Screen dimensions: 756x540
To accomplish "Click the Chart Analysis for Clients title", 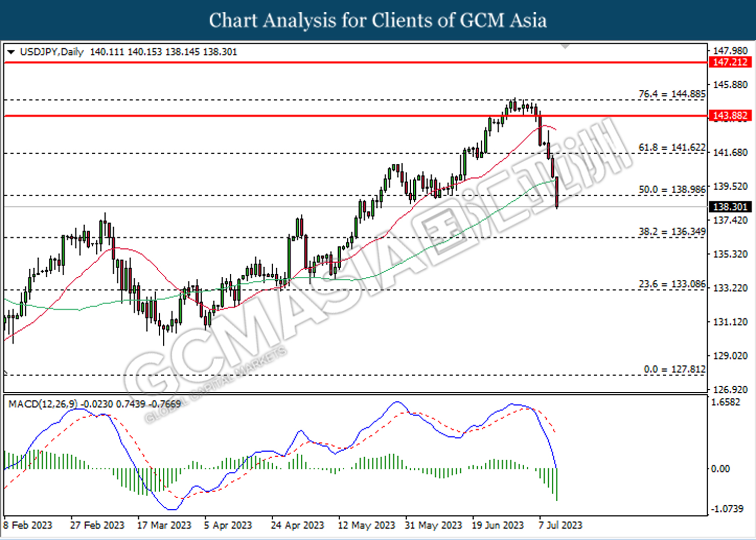I will [x=377, y=20].
